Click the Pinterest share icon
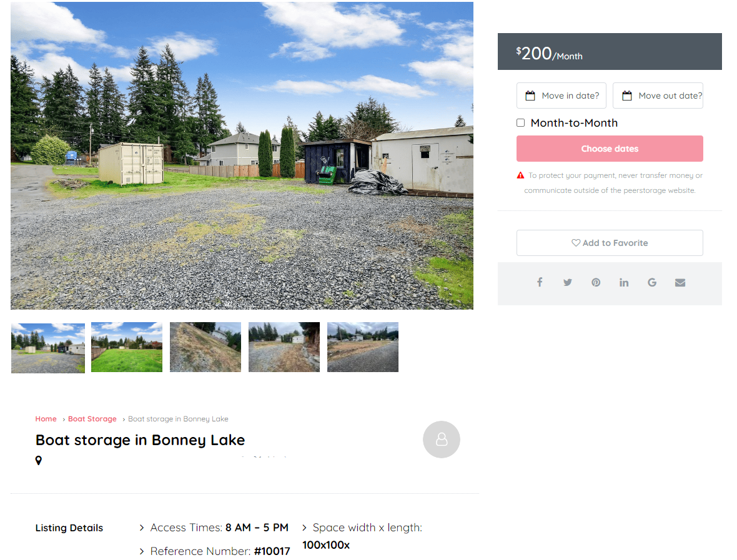The width and height of the screenshot is (737, 560). pyautogui.click(x=596, y=282)
